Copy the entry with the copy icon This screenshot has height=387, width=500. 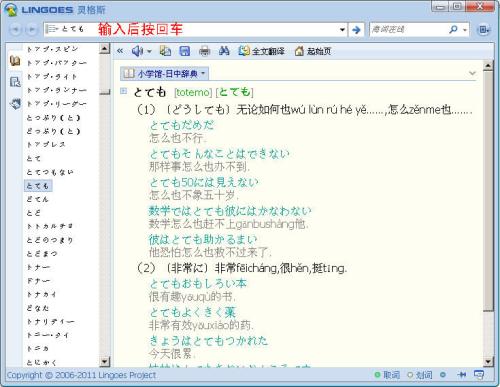tap(165, 51)
